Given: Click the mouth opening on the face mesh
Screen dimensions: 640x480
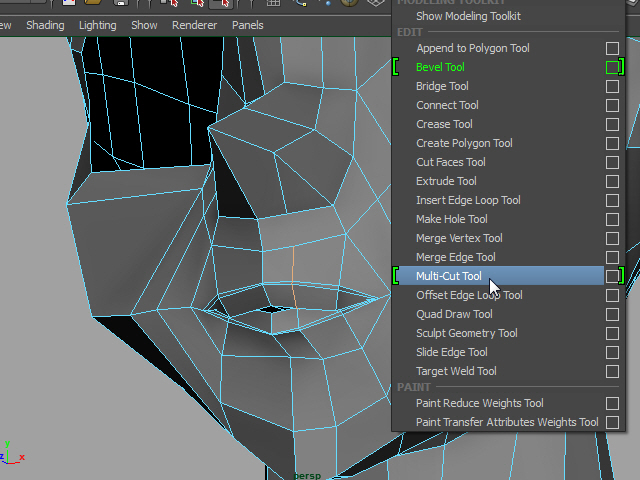Looking at the screenshot, I should point(272,309).
